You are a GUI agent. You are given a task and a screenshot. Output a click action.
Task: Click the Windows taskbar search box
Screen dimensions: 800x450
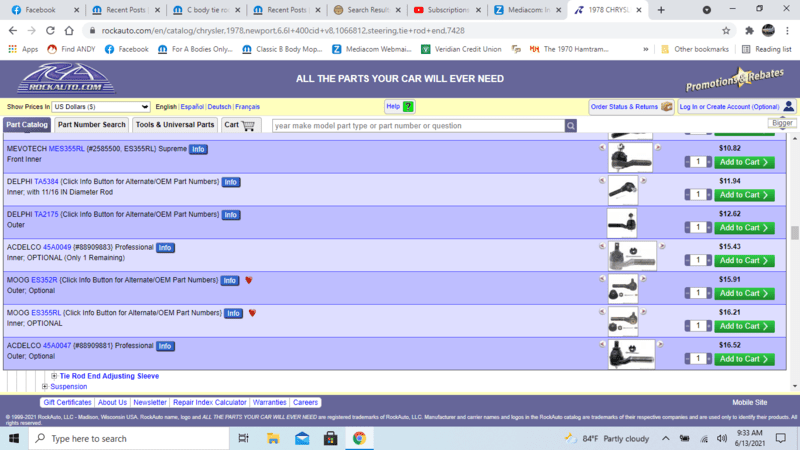coord(129,438)
